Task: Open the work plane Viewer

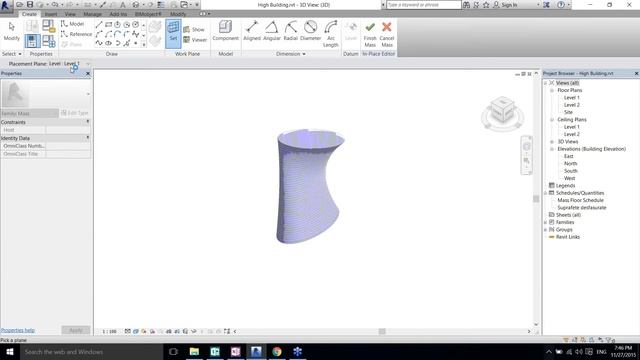Action: [195, 40]
